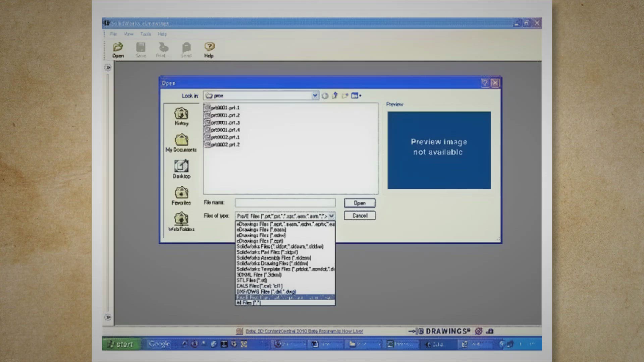Screen dimensions: 644x362
Task: Choose SolidWorks Template Files type
Action: tap(285, 269)
